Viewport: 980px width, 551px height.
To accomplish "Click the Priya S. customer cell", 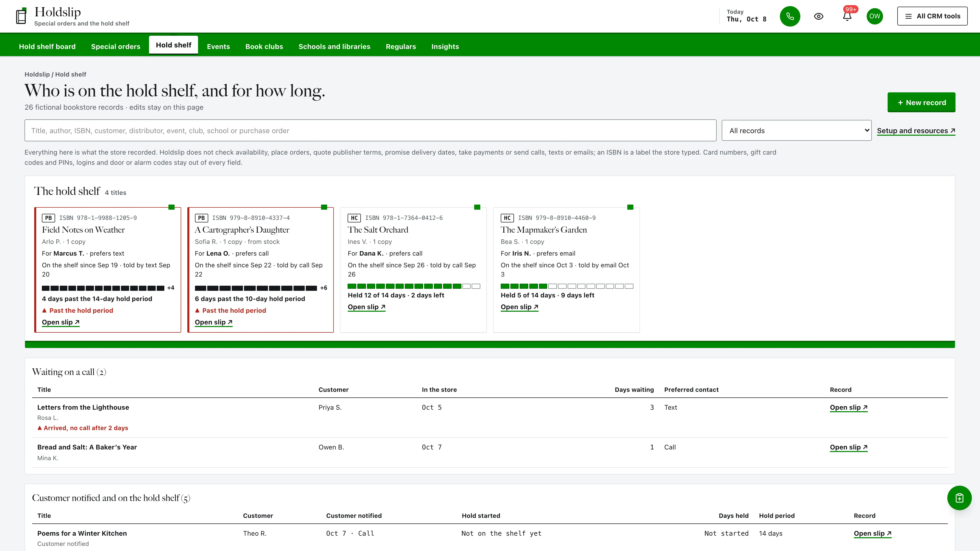I will coord(330,407).
